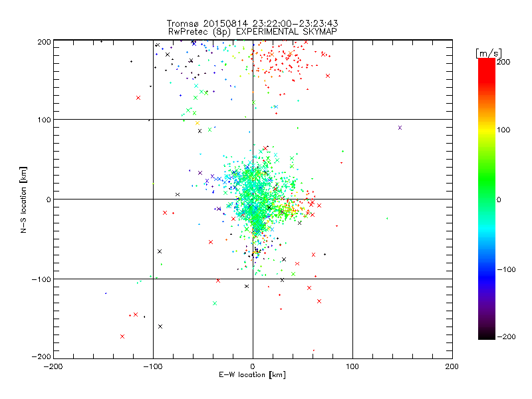
Task: Click the 200 tick on the N-S axis
Action: [x=44, y=42]
